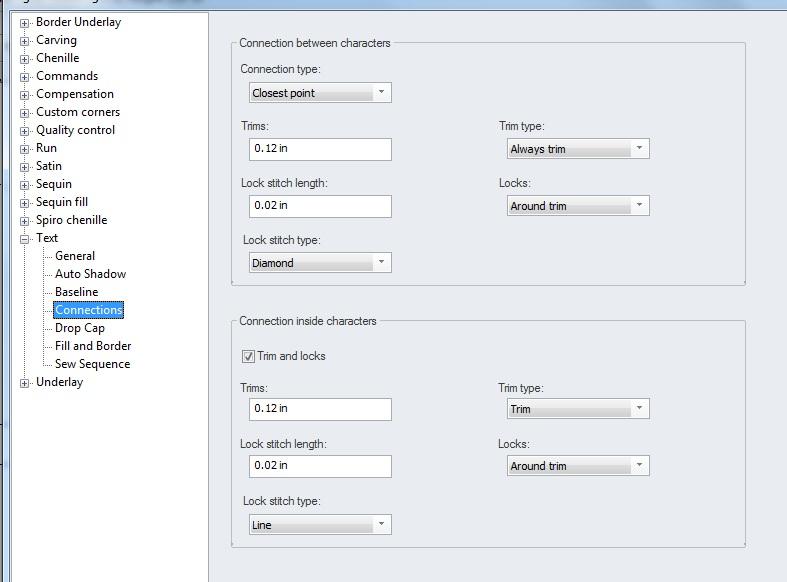Uncheck the Trim and locks checkbox

pyautogui.click(x=248, y=356)
